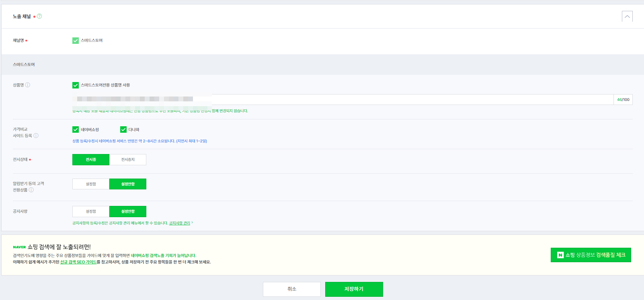Open the 공지사항 관리 link
The width and height of the screenshot is (644, 300).
(x=179, y=223)
